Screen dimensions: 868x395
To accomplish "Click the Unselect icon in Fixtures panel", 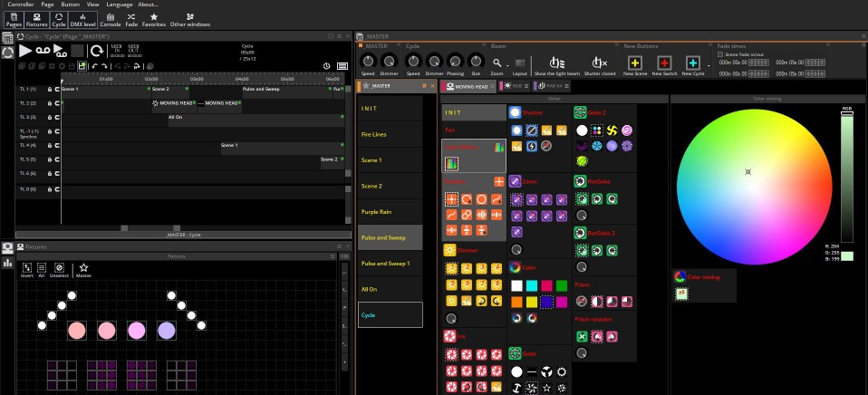I will pyautogui.click(x=59, y=268).
